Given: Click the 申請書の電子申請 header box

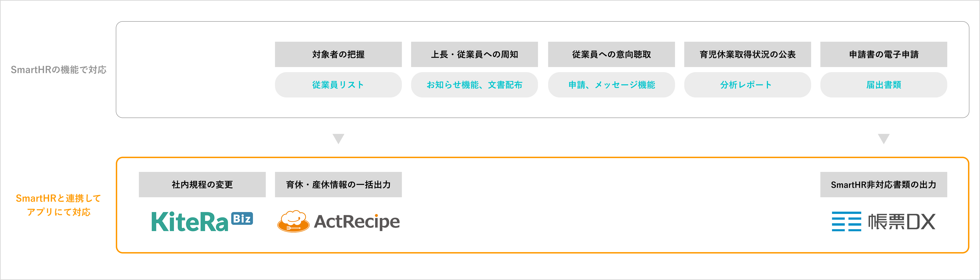Looking at the screenshot, I should click(883, 54).
